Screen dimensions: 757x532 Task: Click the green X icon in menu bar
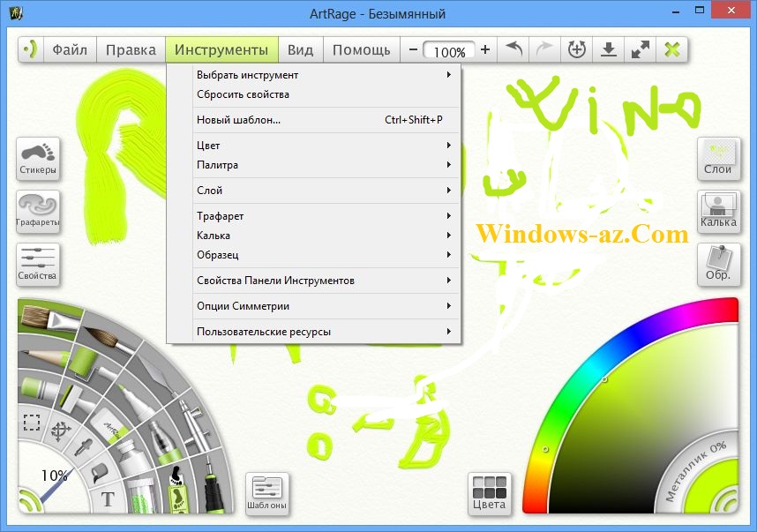click(672, 49)
